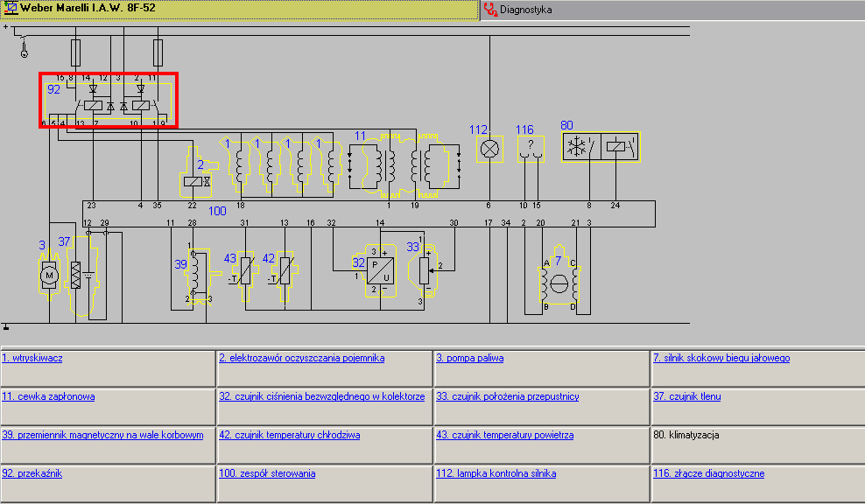
Task: Click the diagnostic connector symbol 116
Action: click(531, 149)
